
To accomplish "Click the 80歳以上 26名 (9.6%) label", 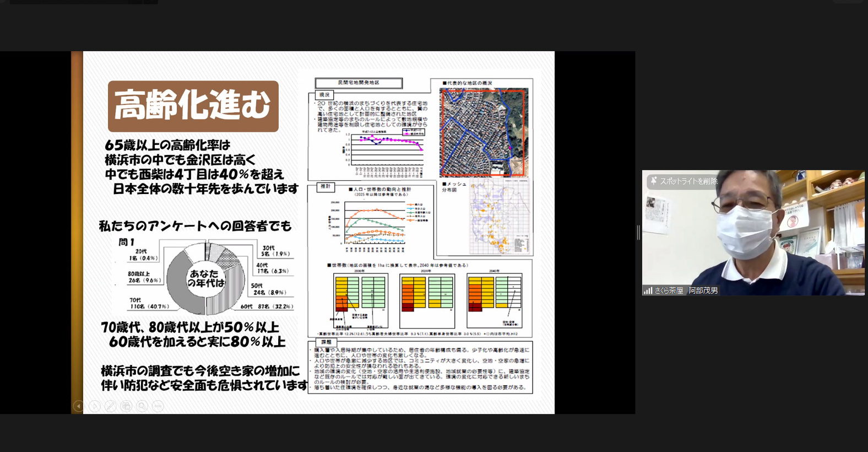I will [x=144, y=277].
